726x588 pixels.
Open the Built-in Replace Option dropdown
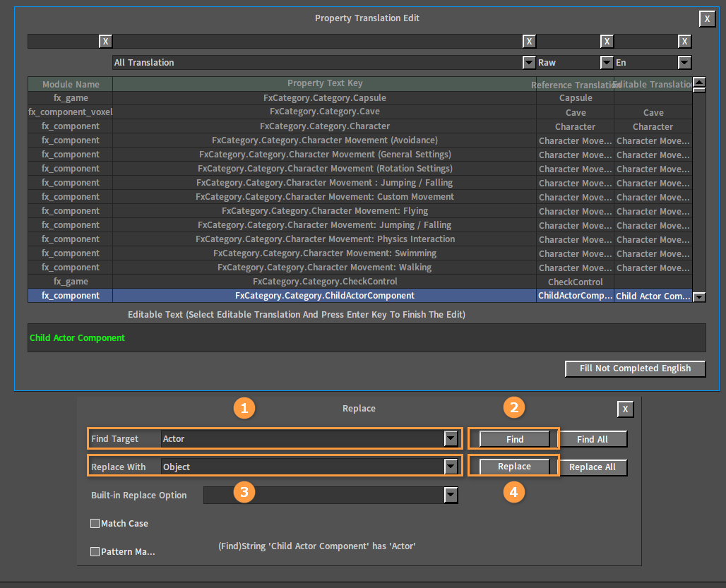click(451, 495)
